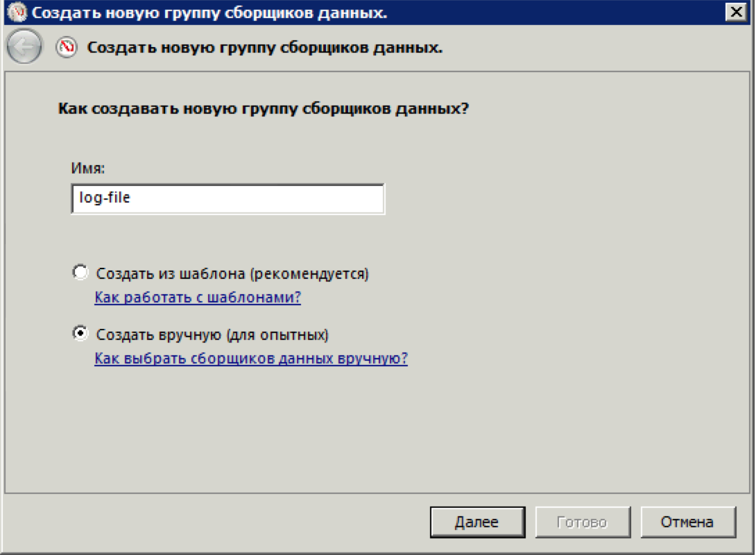Click the greyed-out 'Готово' button

pyautogui.click(x=582, y=522)
